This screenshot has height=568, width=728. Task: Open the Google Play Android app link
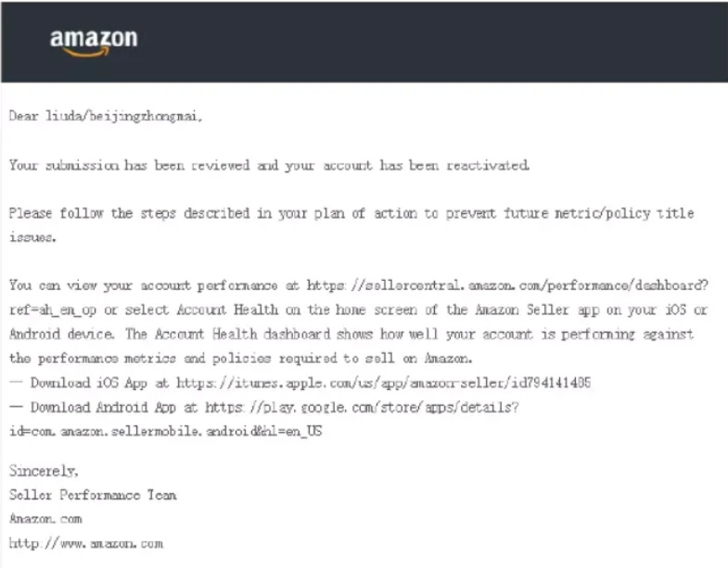click(362, 408)
